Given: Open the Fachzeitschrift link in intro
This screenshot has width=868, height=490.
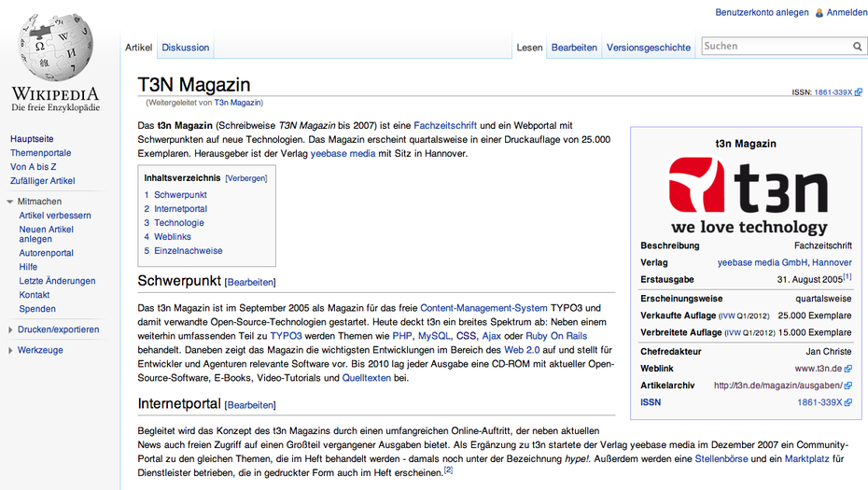Looking at the screenshot, I should tap(445, 126).
